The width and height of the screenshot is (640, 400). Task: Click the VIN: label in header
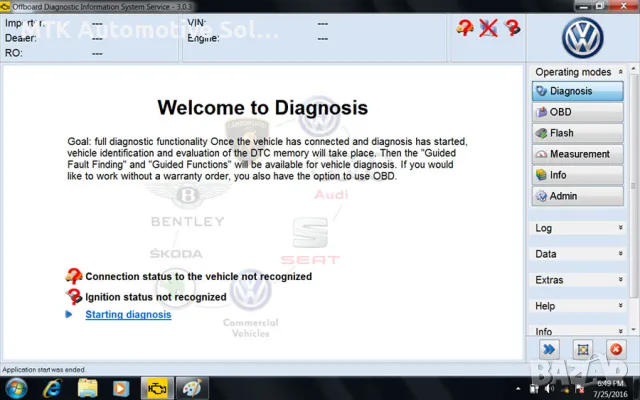click(x=197, y=23)
